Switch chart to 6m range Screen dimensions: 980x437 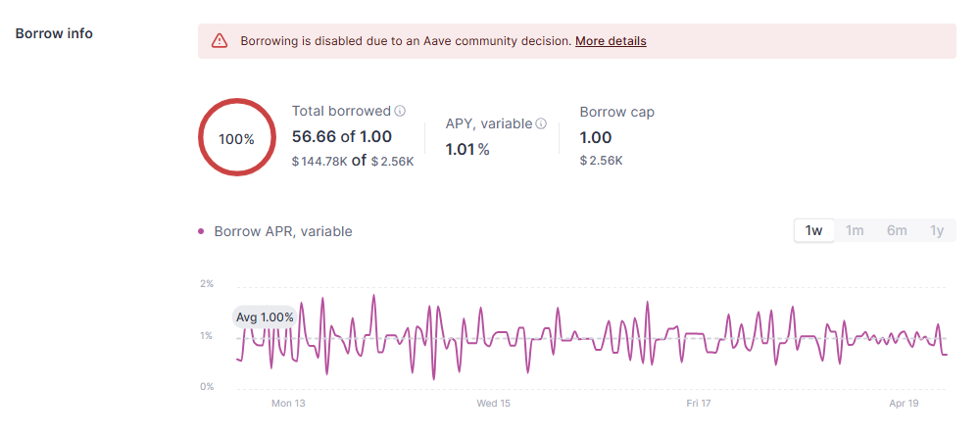[x=897, y=230]
